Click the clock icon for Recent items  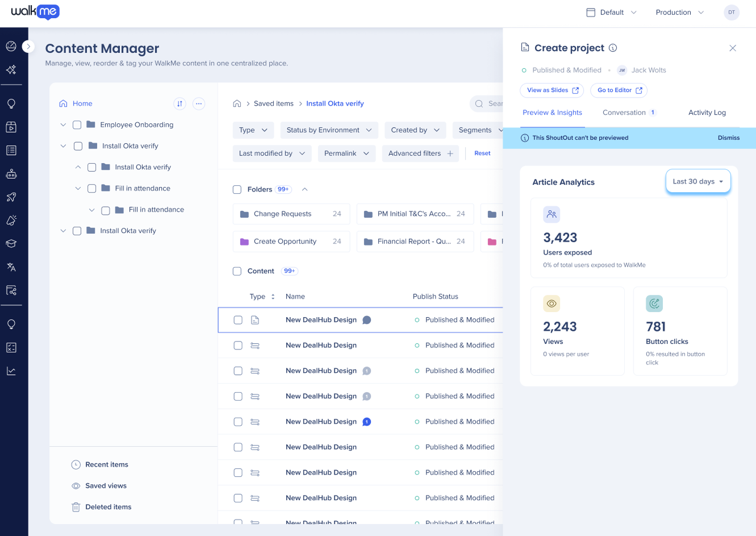point(76,464)
